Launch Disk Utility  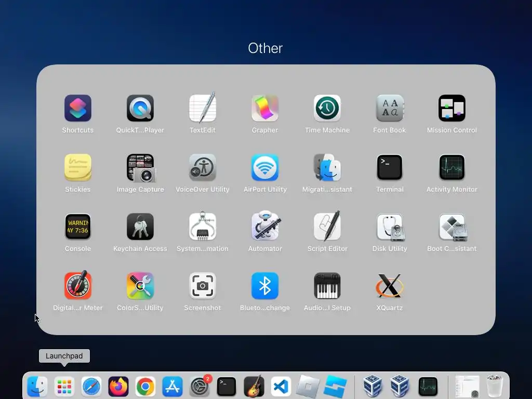coord(390,227)
